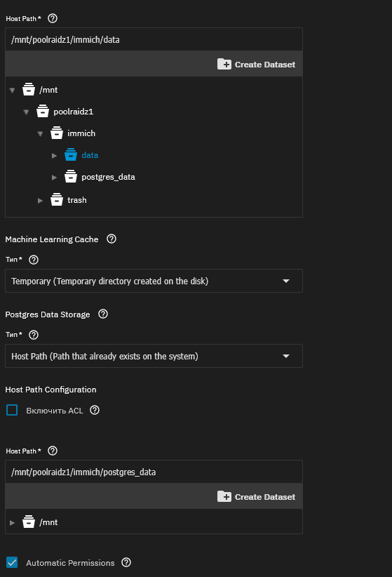
Task: Click the first Create Dataset button
Action: (257, 65)
